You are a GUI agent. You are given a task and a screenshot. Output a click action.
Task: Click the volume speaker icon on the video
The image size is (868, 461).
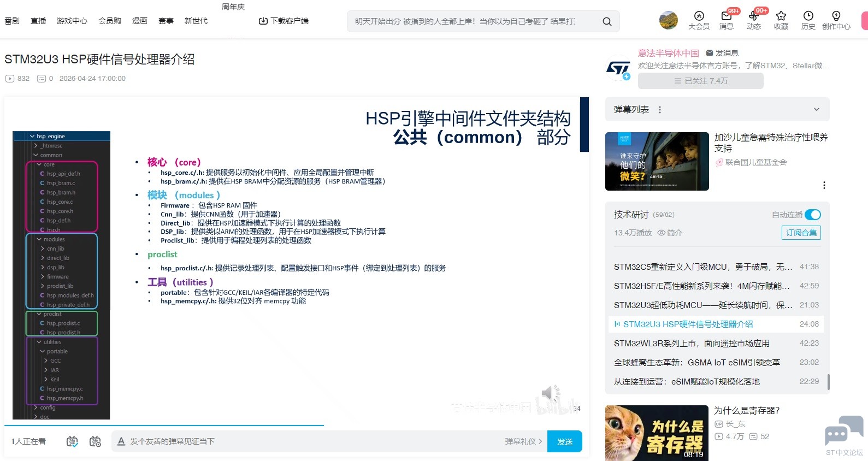pyautogui.click(x=550, y=393)
